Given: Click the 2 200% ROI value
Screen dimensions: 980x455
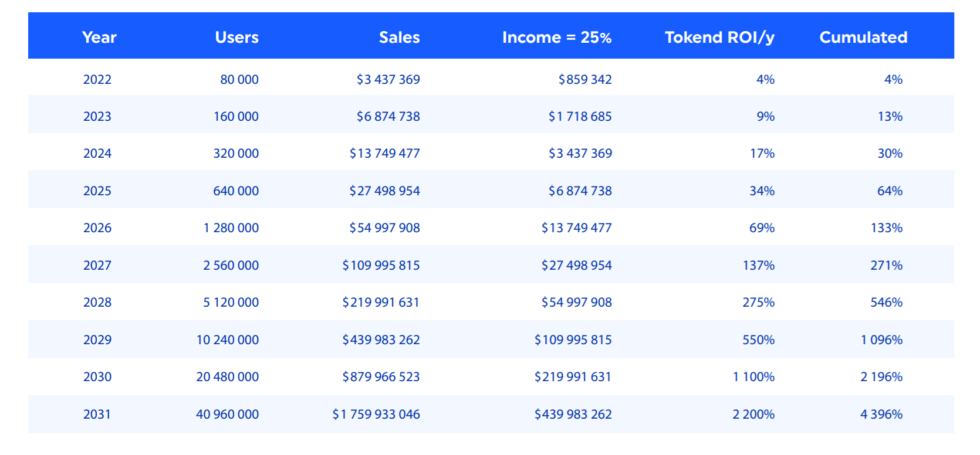Looking at the screenshot, I should pos(753,414).
